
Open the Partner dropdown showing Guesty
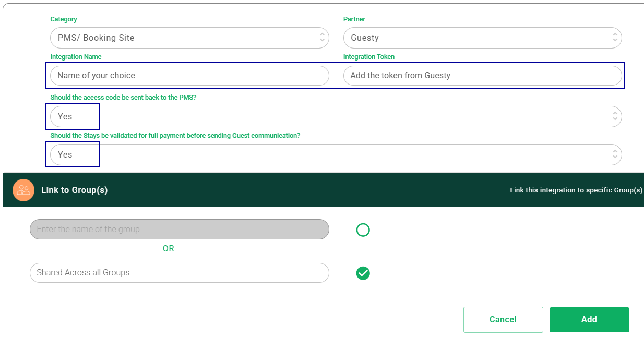point(482,38)
